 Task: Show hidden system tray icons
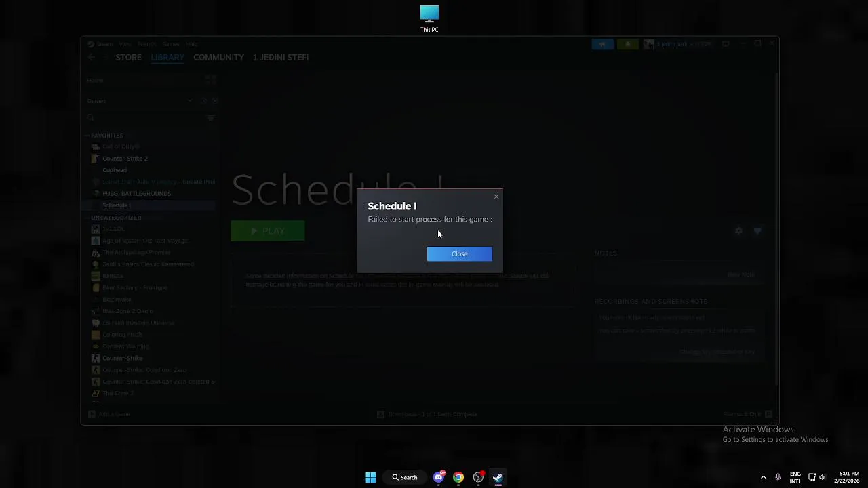[763, 477]
